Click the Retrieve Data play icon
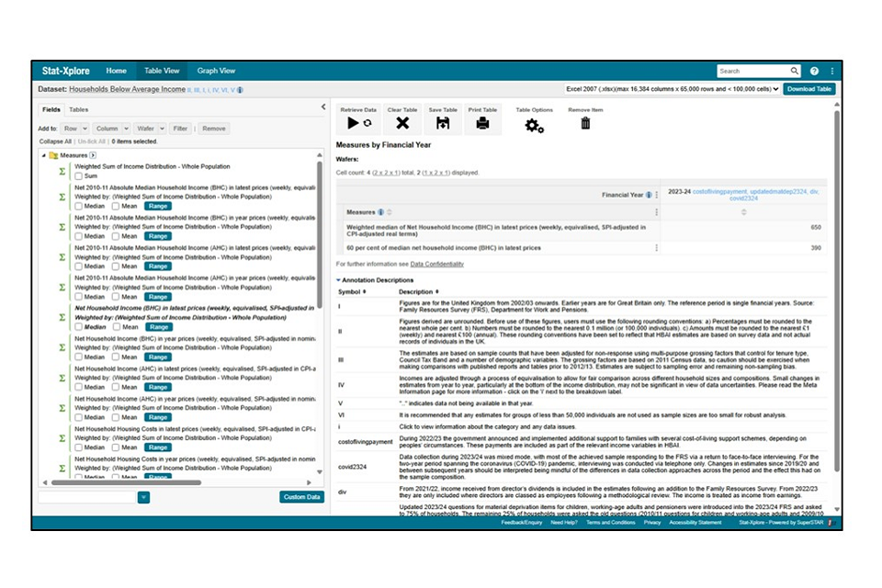Image resolution: width=882 pixels, height=588 pixels. (x=353, y=123)
